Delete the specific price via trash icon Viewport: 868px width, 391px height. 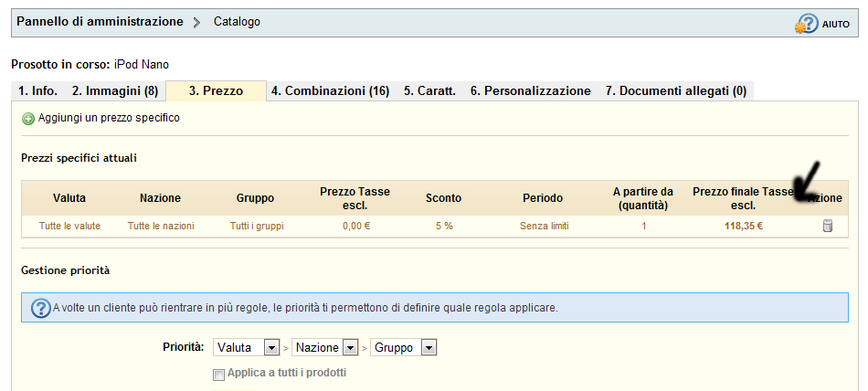(x=828, y=226)
